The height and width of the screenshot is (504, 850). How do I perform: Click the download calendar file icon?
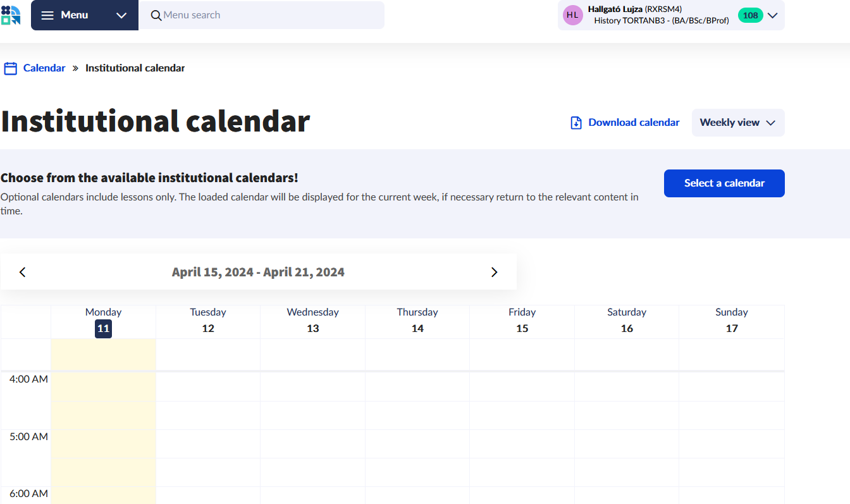[576, 123]
